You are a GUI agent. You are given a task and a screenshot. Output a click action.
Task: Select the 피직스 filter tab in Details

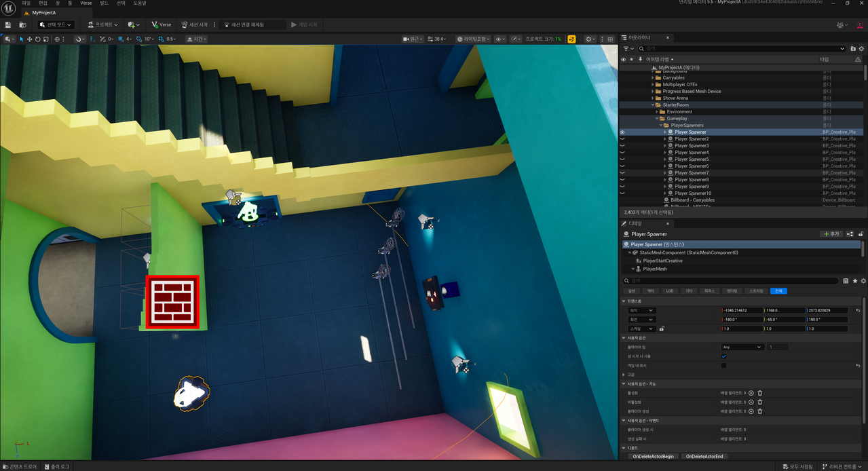710,291
